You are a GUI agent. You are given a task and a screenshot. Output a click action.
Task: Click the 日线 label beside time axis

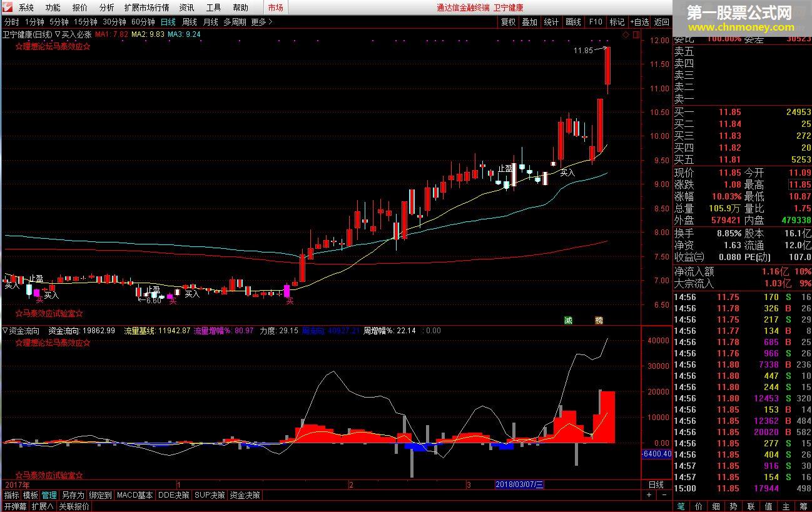(x=656, y=484)
